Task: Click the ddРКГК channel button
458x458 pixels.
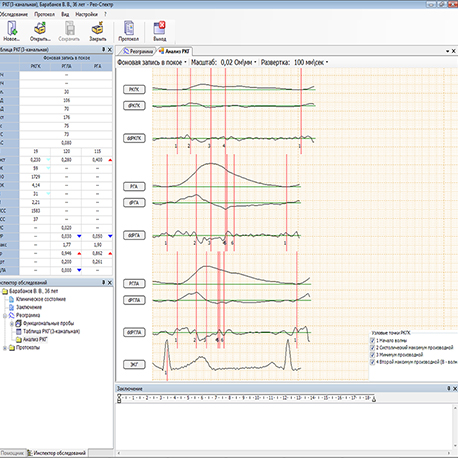Action: point(134,138)
